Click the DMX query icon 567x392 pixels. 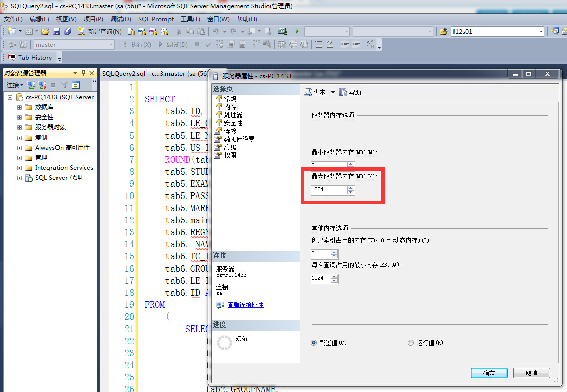[153, 31]
